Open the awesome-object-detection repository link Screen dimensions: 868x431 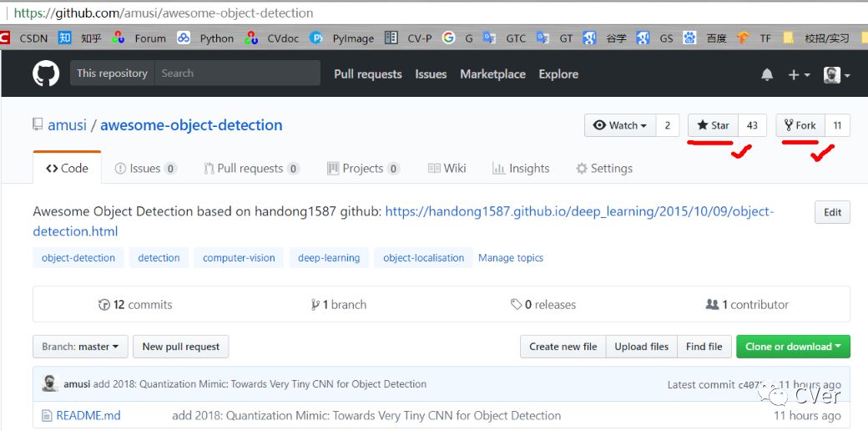click(x=191, y=125)
